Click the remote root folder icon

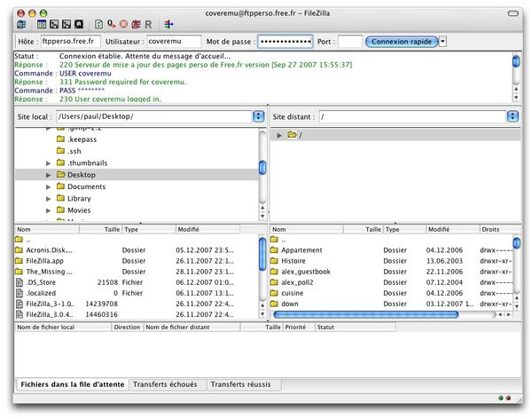[292, 135]
